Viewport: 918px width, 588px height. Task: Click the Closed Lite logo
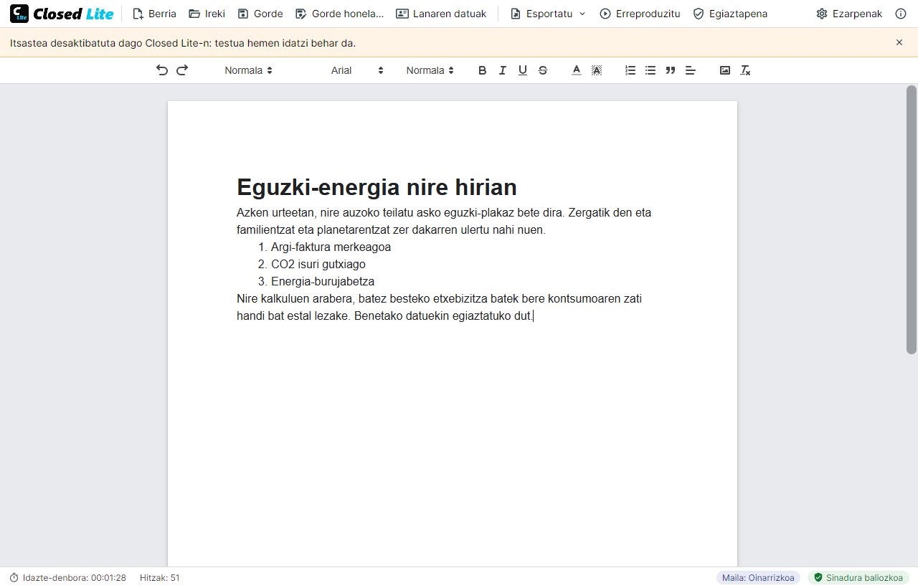tap(62, 14)
